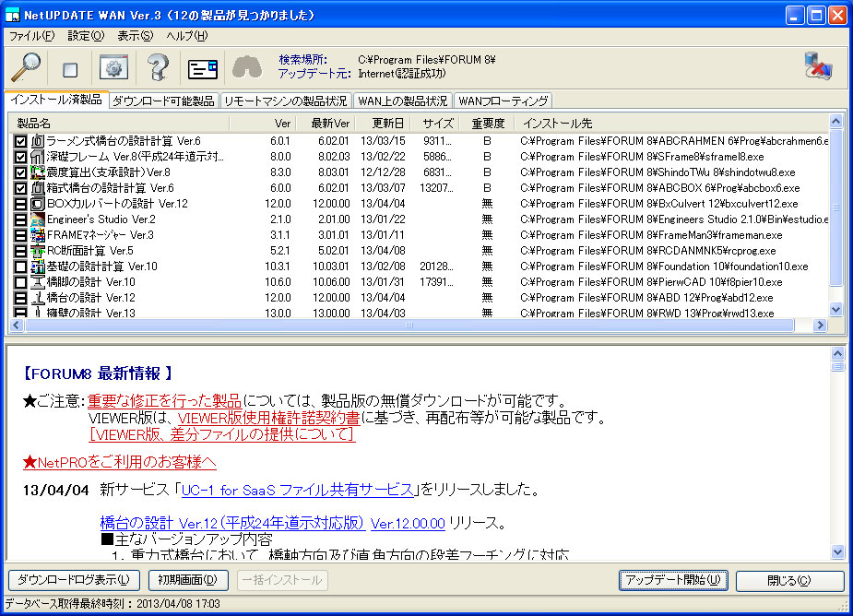Click product list vertical scrollbar down arrow
The width and height of the screenshot is (853, 616).
tap(835, 309)
